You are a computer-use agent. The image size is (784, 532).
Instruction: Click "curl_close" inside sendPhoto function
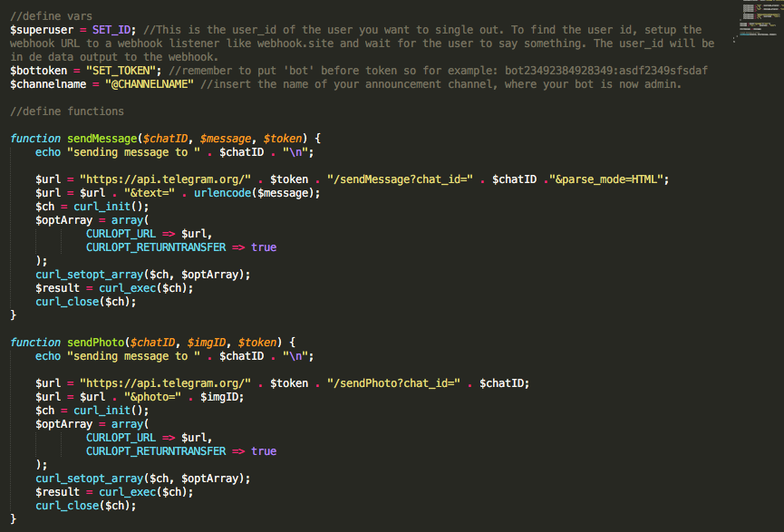pos(67,506)
